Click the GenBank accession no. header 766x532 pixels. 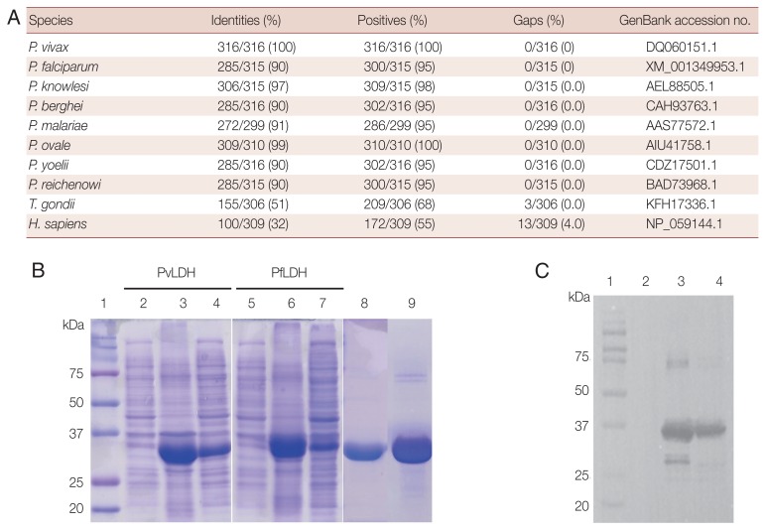[x=685, y=21]
